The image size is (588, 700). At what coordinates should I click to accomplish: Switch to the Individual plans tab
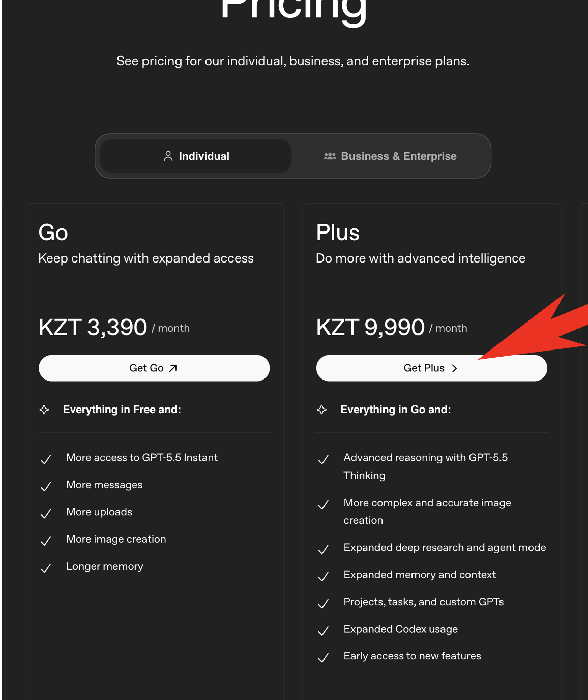tap(196, 156)
